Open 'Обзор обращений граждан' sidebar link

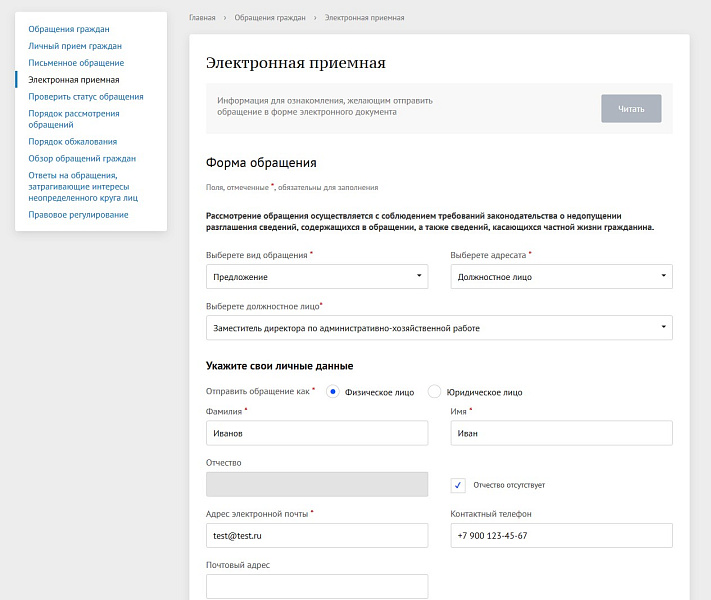click(x=82, y=158)
